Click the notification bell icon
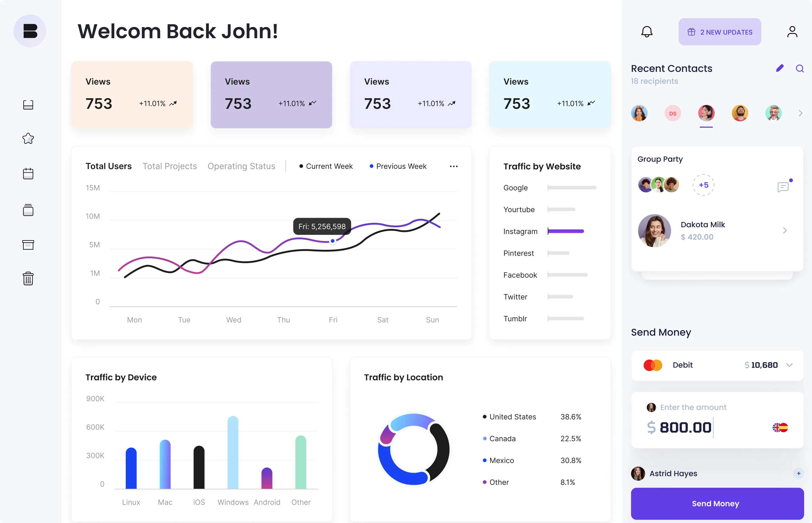Screen dimensions: 812x523 (647, 32)
